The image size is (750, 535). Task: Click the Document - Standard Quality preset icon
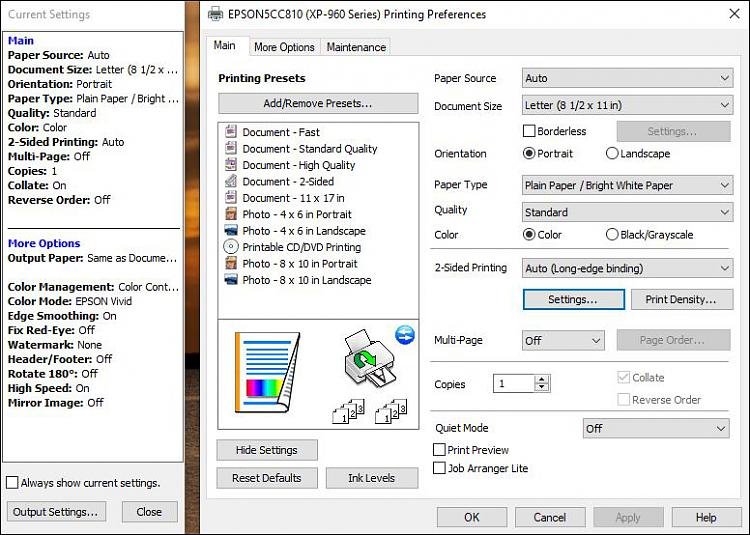point(231,148)
